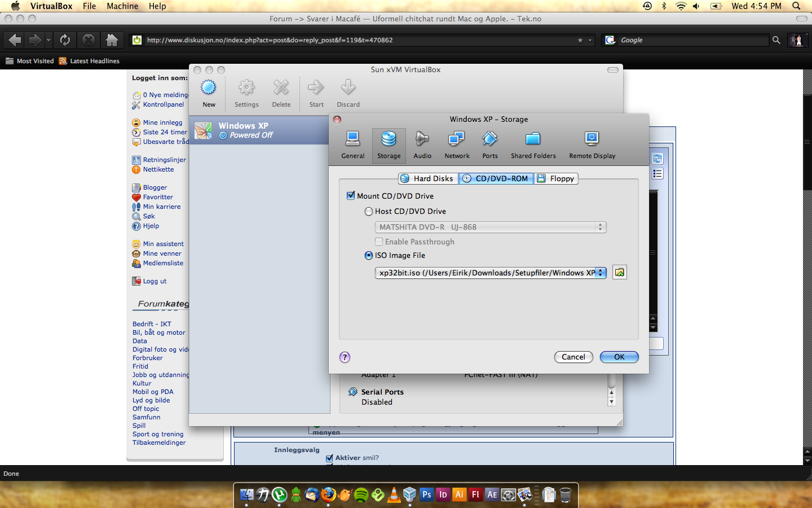
Task: Click the Bluetooth menu bar icon
Action: (x=664, y=6)
